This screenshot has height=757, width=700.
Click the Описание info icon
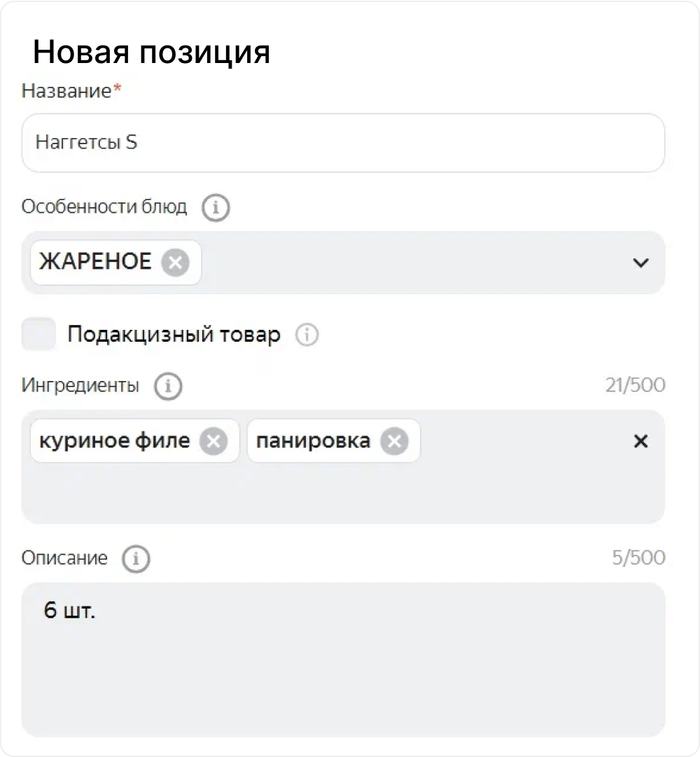(x=136, y=559)
